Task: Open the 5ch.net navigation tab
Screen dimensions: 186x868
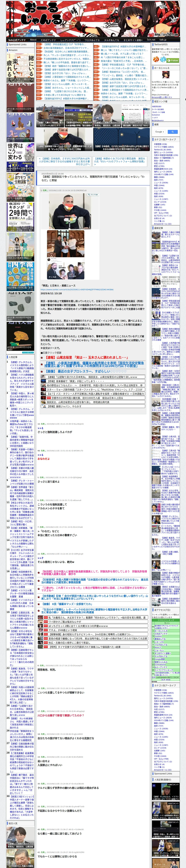Action: pyautogui.click(x=151, y=40)
